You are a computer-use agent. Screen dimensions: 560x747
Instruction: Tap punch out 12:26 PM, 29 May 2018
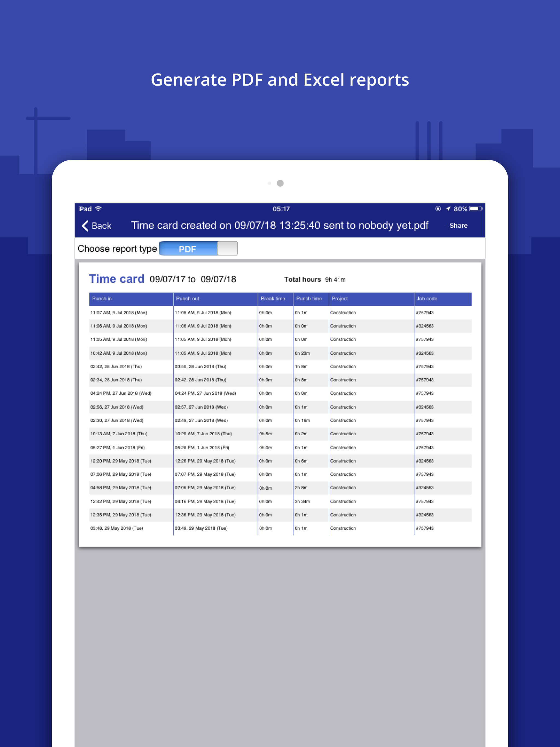pyautogui.click(x=205, y=461)
